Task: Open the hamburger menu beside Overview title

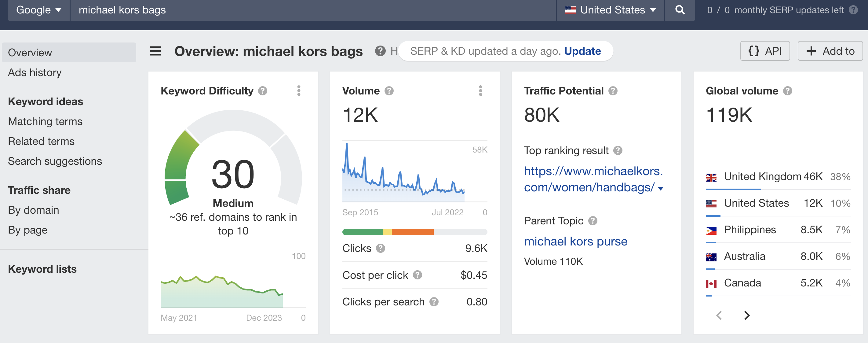Action: click(155, 51)
